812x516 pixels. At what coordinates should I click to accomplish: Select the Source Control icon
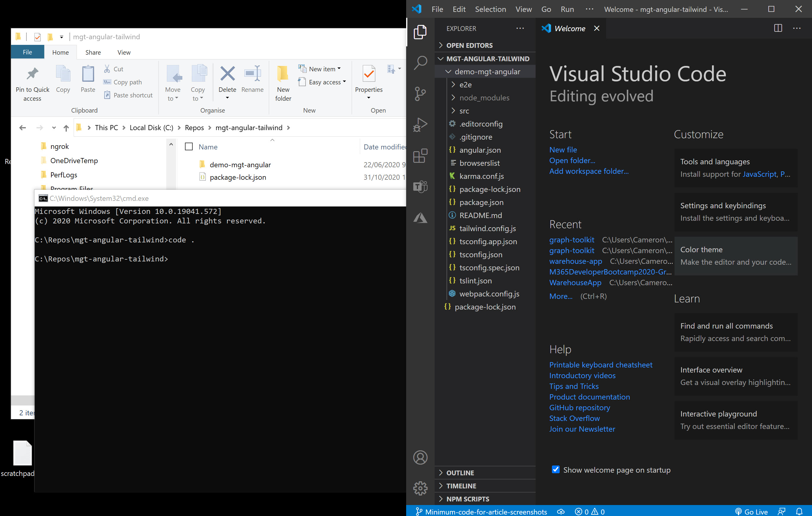[420, 94]
